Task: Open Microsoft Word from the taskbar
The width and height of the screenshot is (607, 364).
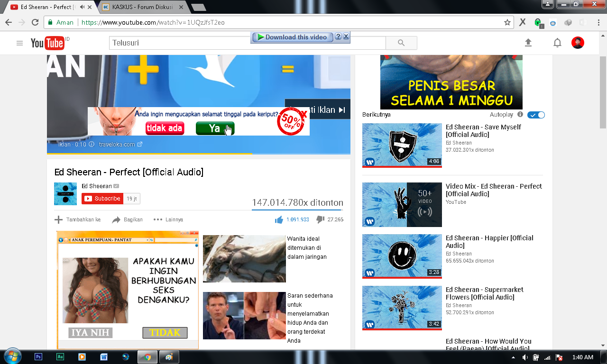Action: (x=104, y=357)
